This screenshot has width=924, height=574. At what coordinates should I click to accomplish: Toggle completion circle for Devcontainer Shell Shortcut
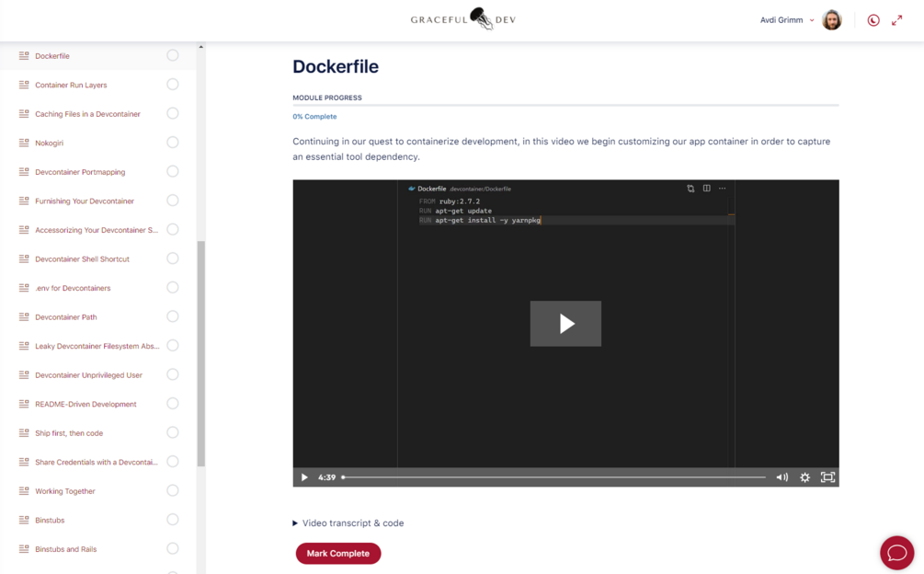tap(173, 258)
